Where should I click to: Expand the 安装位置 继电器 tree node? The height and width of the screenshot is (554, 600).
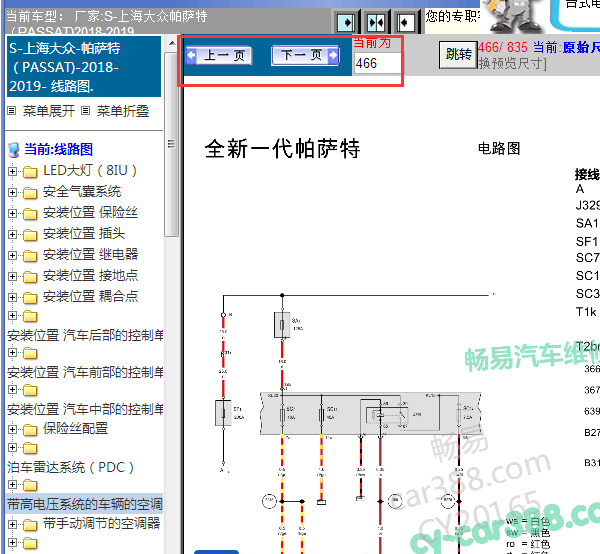[x=12, y=255]
